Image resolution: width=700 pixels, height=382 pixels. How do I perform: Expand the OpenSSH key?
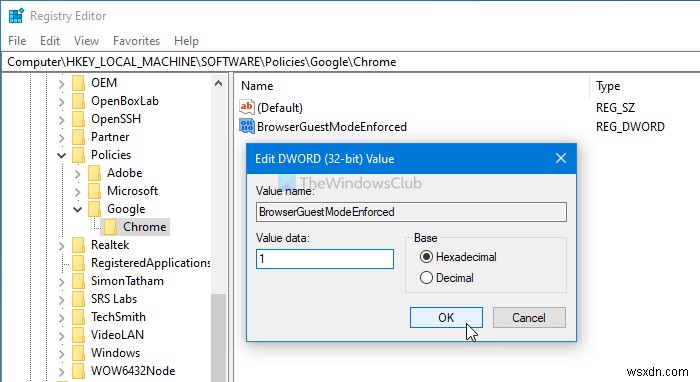coord(62,120)
